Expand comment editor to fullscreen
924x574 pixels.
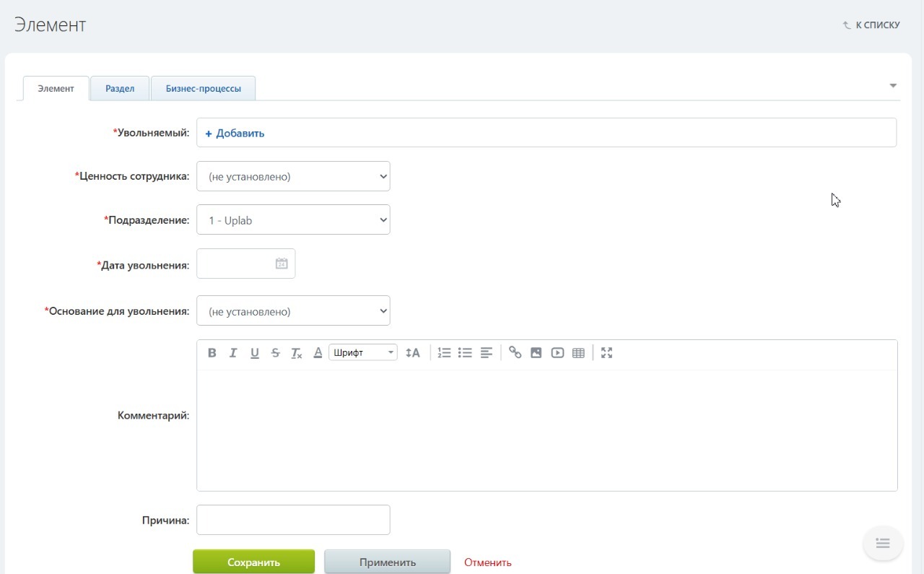click(606, 353)
